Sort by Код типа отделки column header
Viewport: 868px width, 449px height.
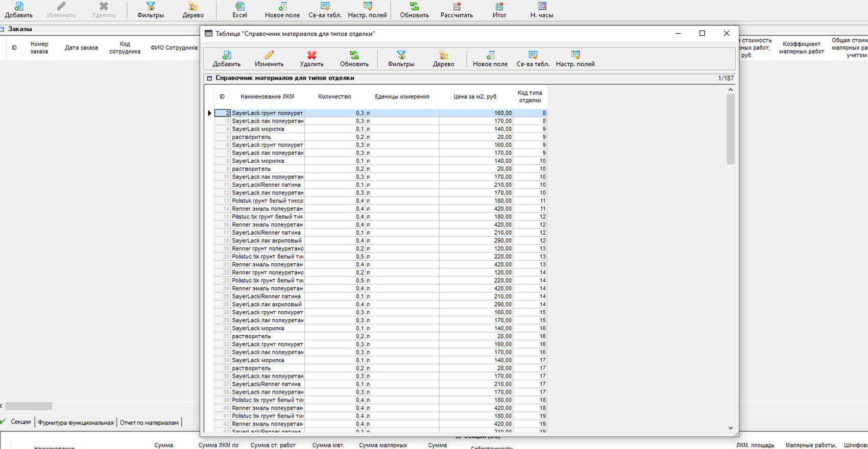point(530,96)
